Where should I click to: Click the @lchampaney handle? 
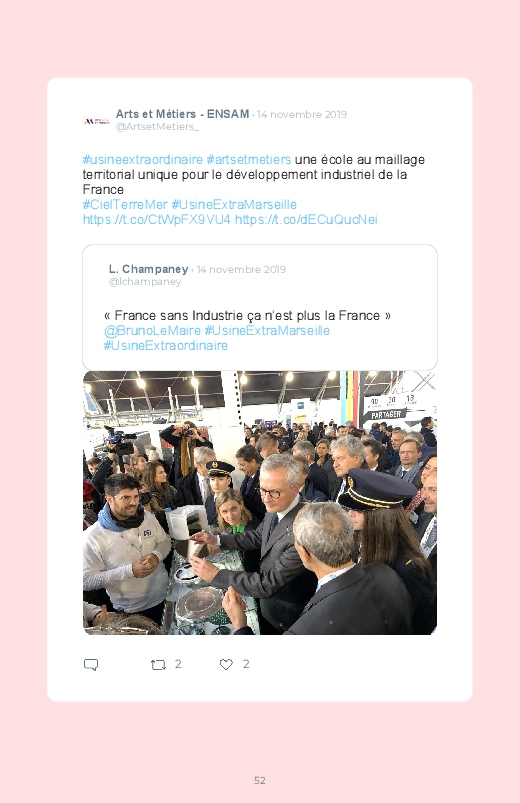[x=145, y=282]
